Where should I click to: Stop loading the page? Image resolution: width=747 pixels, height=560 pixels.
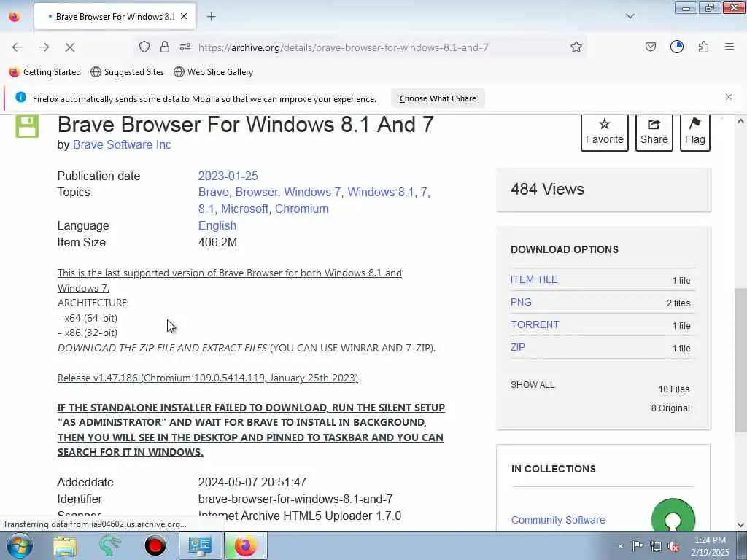point(69,47)
